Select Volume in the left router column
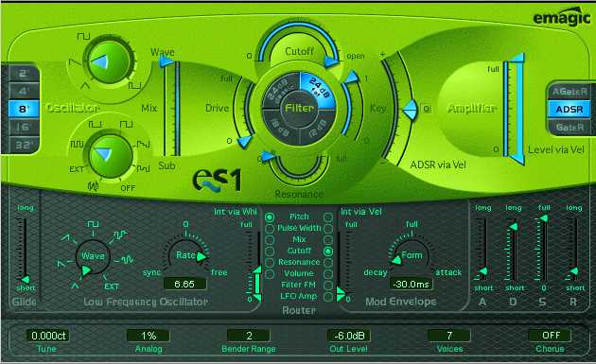The width and height of the screenshot is (596, 364). click(269, 273)
